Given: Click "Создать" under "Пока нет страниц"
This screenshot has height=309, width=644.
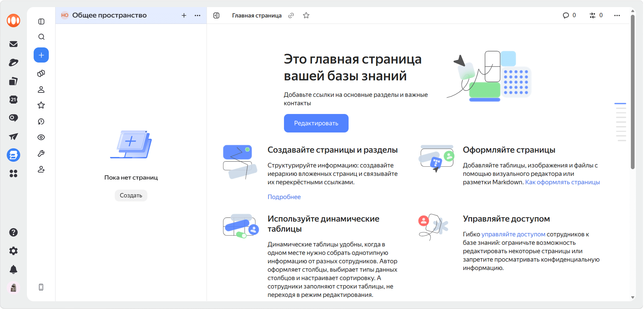Looking at the screenshot, I should 131,195.
